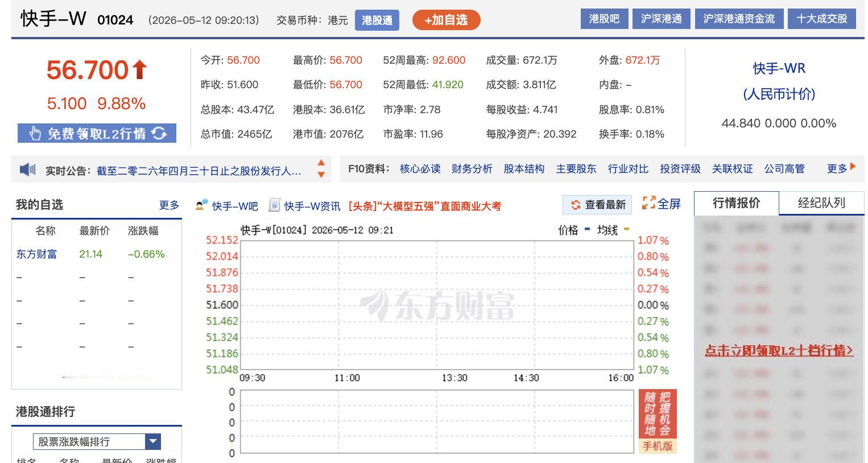Click the 总市值: 2465亿 text
868x463 pixels.
pyautogui.click(x=236, y=134)
